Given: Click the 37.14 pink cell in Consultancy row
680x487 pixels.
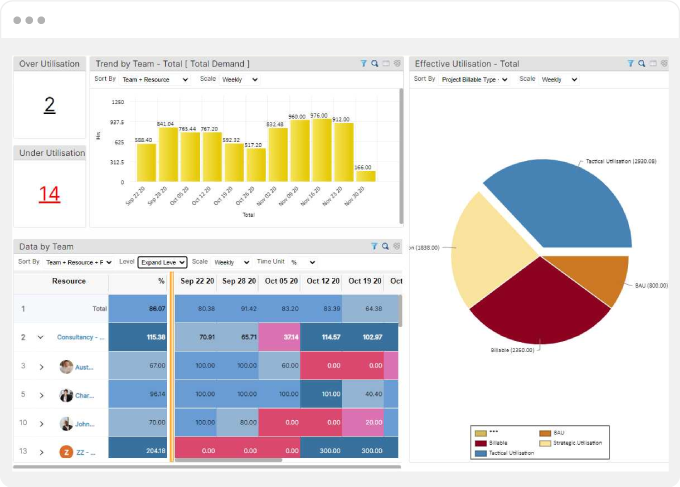Looking at the screenshot, I should click(280, 337).
